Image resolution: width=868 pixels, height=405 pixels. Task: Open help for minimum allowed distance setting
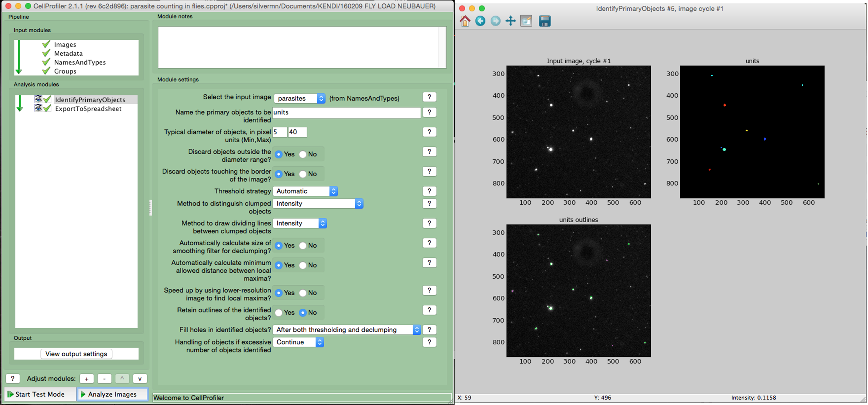click(429, 263)
